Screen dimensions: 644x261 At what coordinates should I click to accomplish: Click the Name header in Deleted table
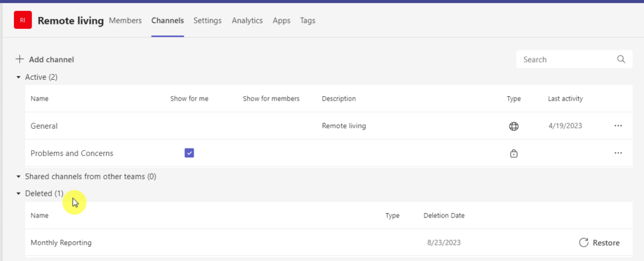click(x=40, y=215)
